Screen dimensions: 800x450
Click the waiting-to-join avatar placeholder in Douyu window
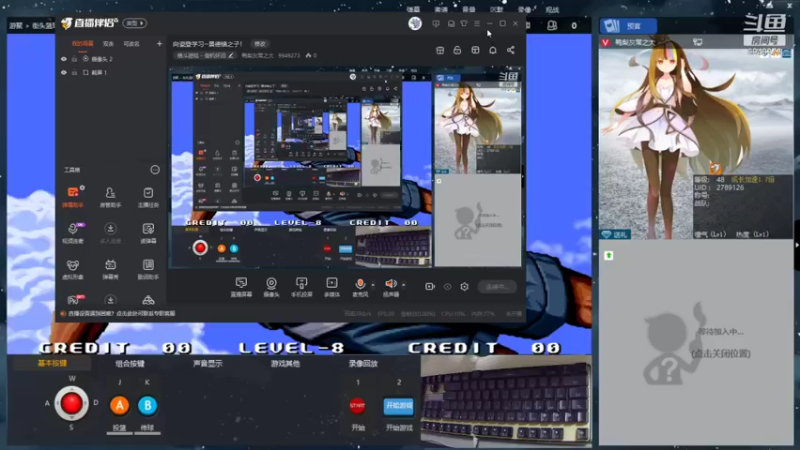pos(672,342)
